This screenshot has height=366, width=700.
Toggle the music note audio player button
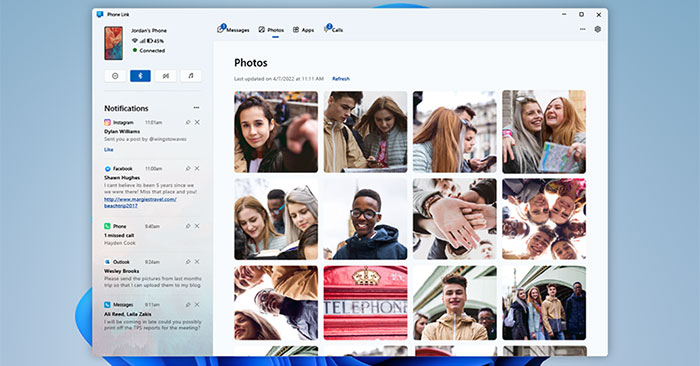pos(191,76)
